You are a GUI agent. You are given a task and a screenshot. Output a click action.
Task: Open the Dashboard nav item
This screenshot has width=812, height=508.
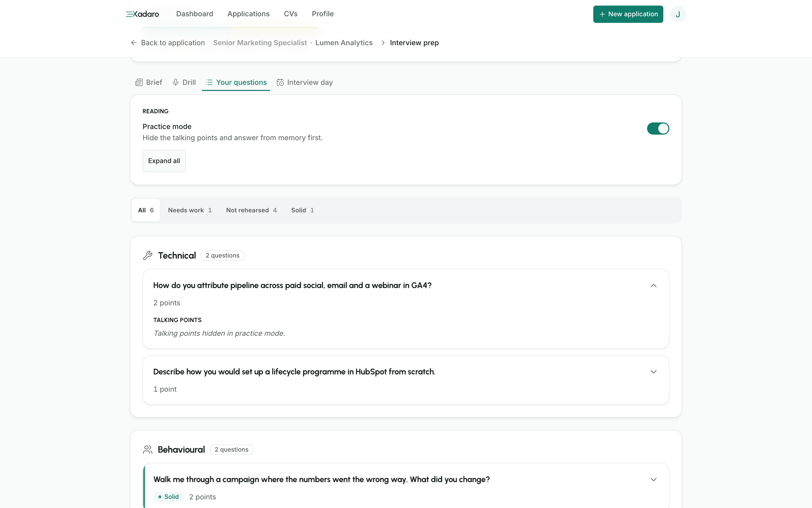pyautogui.click(x=195, y=14)
